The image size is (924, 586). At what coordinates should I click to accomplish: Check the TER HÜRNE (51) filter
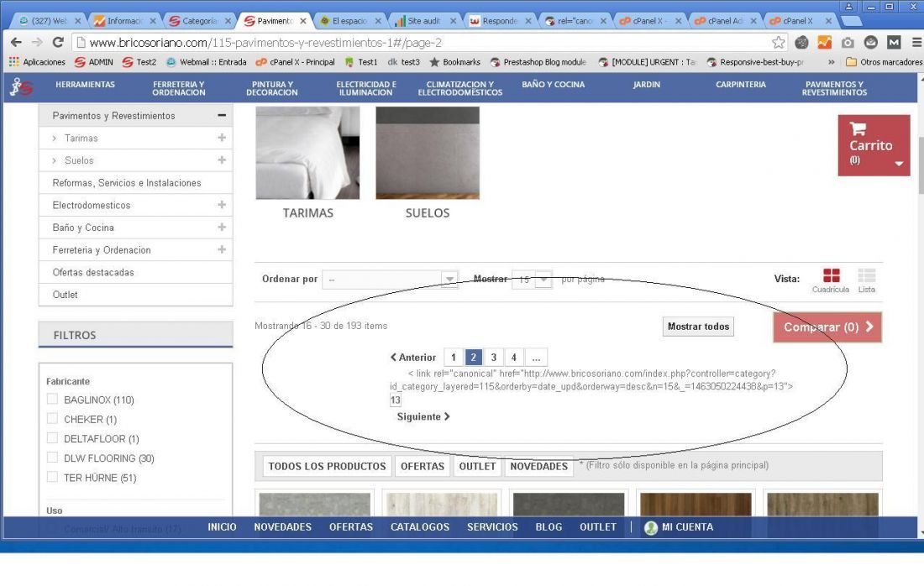point(52,477)
